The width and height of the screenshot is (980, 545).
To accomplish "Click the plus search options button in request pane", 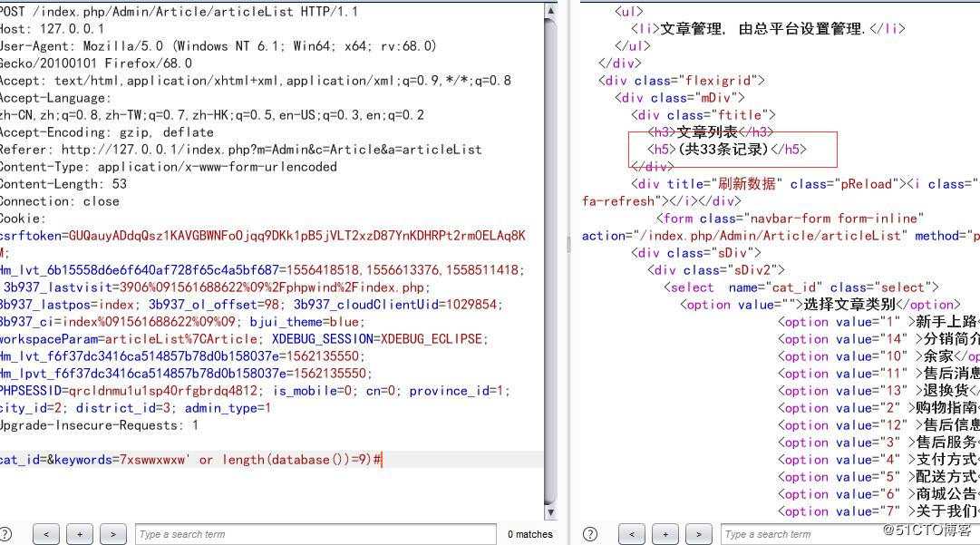I will coord(80,534).
